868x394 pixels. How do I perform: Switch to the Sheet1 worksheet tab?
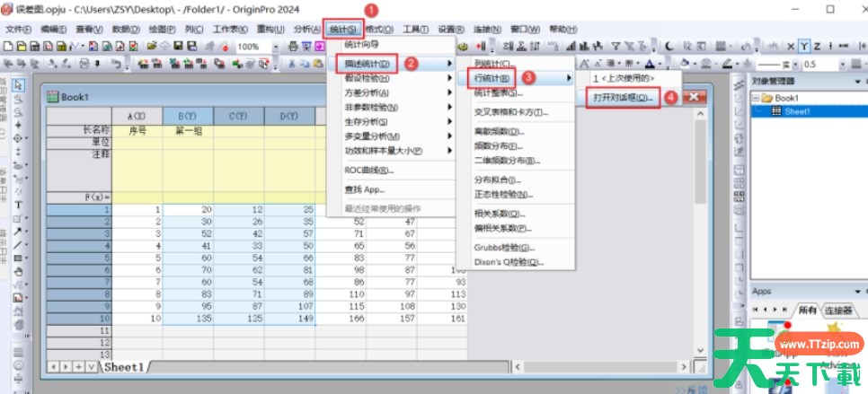click(x=123, y=367)
